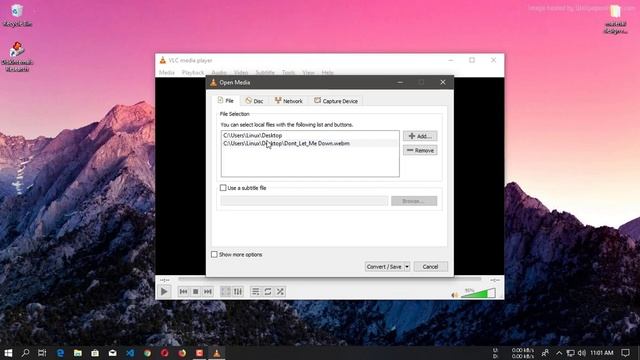The height and width of the screenshot is (360, 640).
Task: Click the subtitle file path field
Action: [x=304, y=201]
